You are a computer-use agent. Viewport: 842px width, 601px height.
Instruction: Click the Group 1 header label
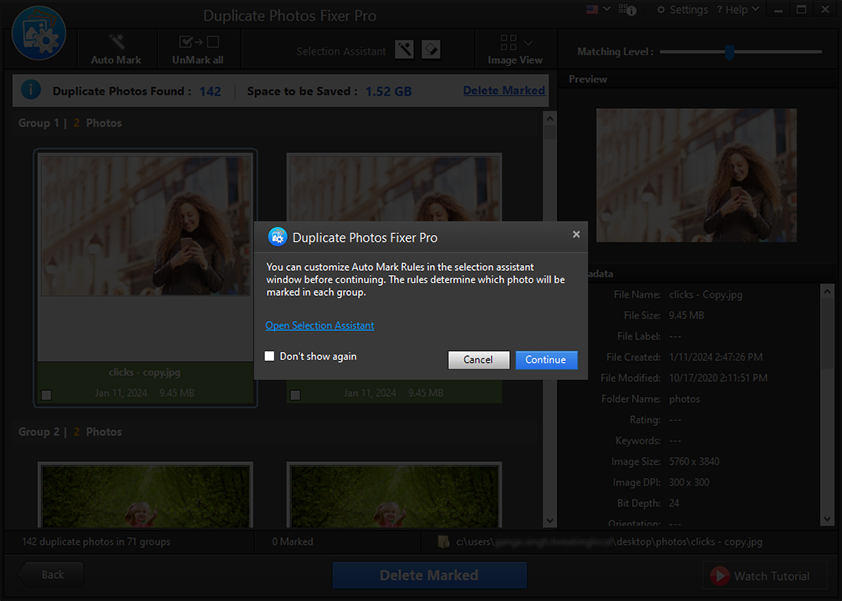click(70, 123)
